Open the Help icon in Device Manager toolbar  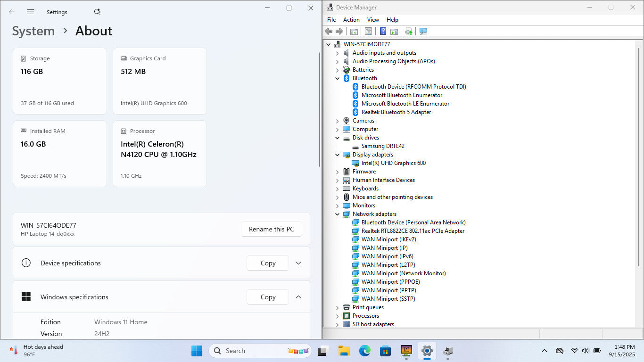pos(383,31)
